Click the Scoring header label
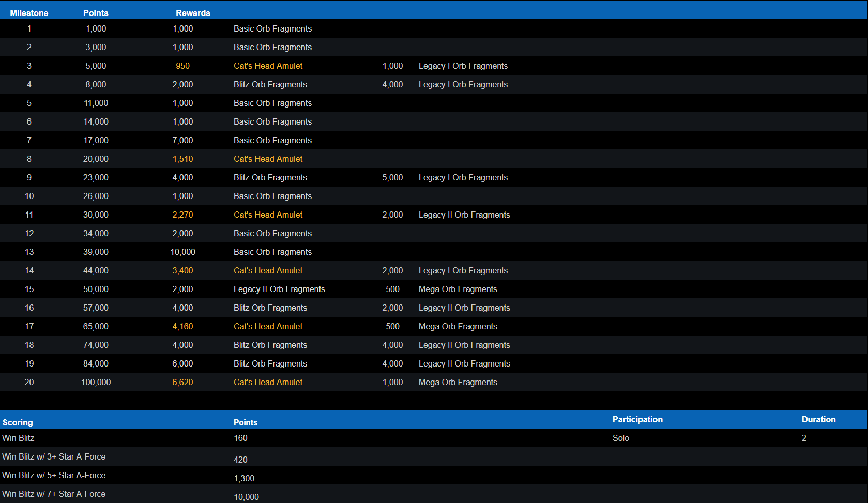Viewport: 868px width, 503px height. pyautogui.click(x=18, y=422)
